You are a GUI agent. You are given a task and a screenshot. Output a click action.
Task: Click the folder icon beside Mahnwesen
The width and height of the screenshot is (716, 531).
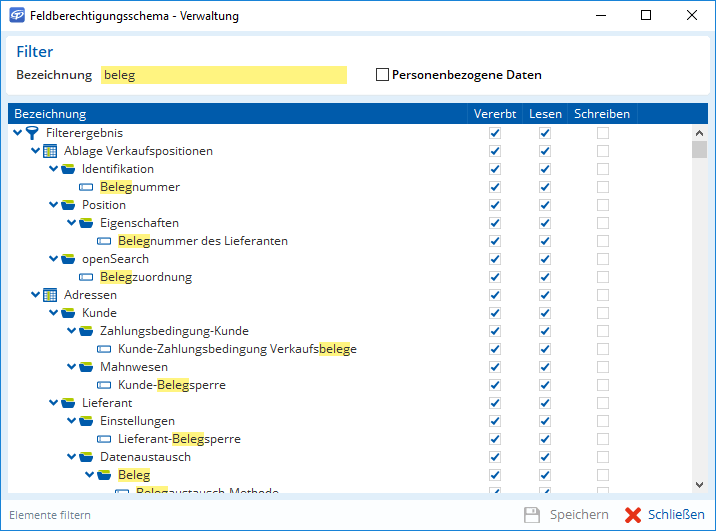(x=86, y=367)
